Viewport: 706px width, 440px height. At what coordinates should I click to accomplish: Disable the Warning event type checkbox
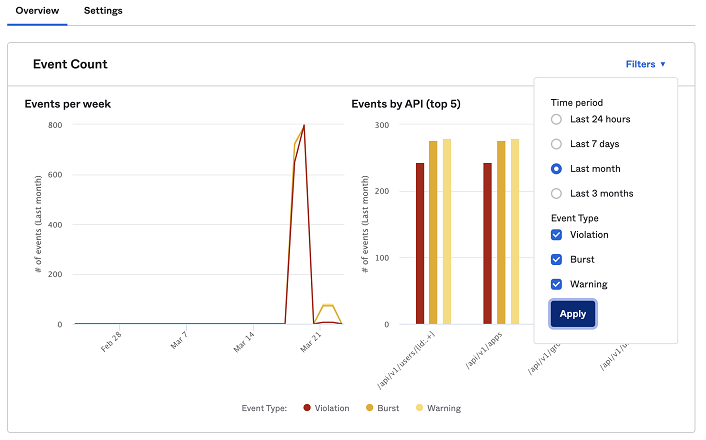click(x=557, y=284)
